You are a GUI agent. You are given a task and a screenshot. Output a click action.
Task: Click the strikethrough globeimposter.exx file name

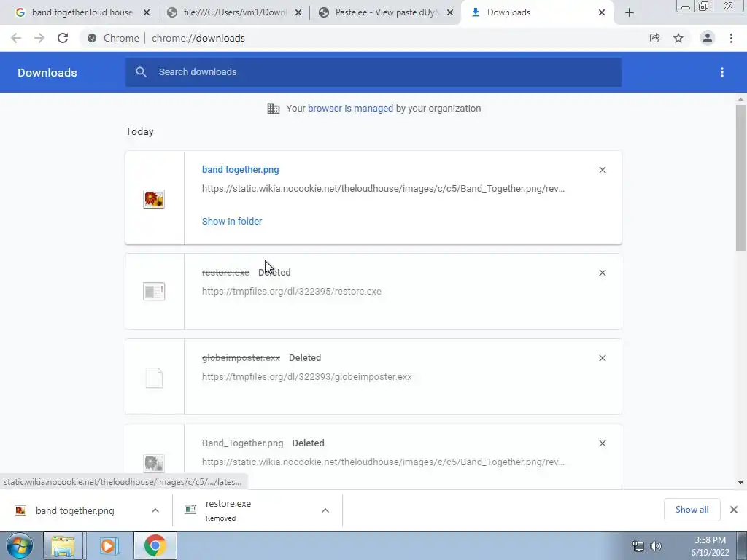pos(241,357)
